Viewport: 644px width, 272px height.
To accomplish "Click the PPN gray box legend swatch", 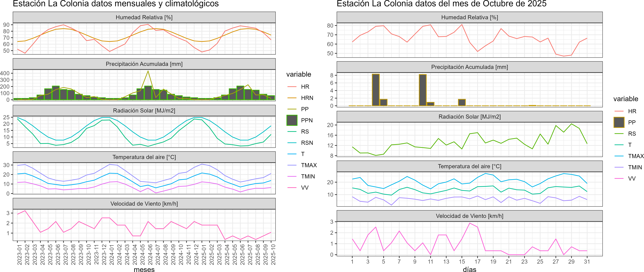I will point(292,120).
